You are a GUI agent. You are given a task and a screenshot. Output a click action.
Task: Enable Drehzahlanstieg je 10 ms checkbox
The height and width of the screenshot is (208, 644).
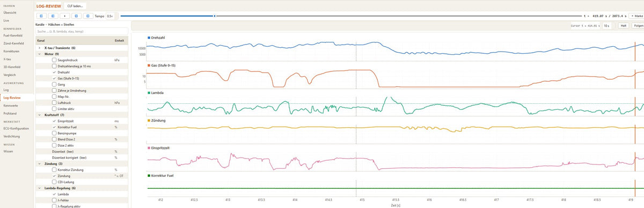pos(54,66)
